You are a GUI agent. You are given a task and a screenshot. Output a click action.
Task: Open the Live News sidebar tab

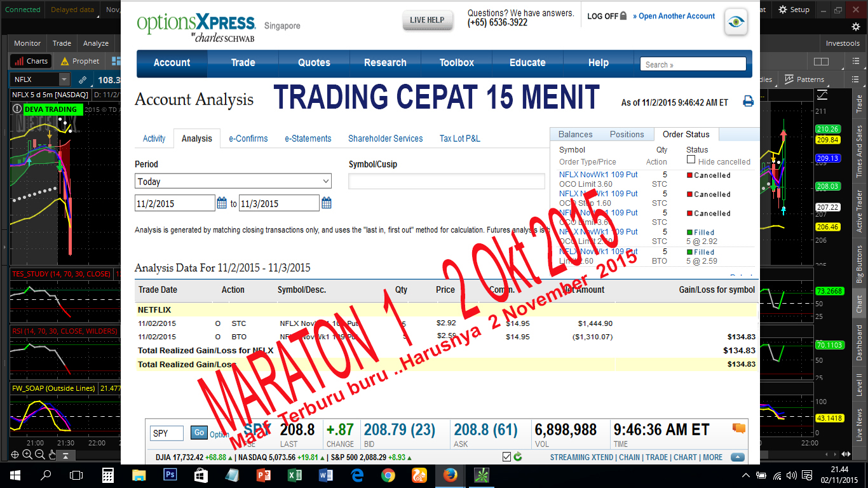(x=859, y=424)
